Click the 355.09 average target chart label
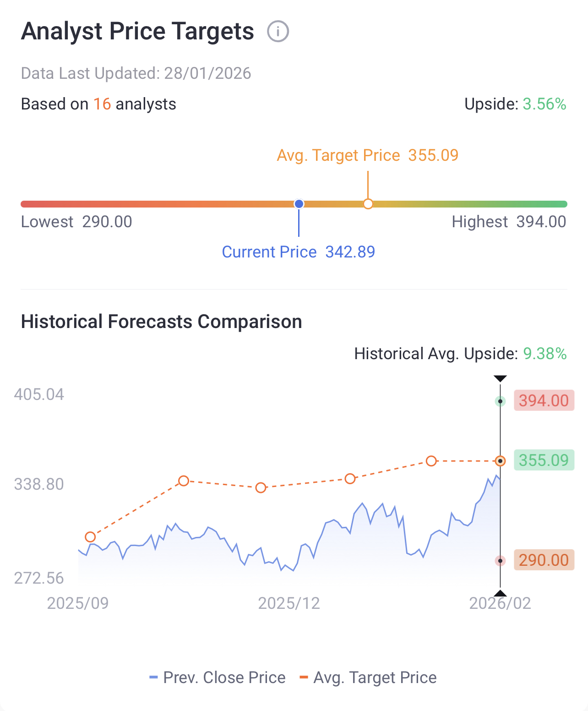Screen dimensions: 588x711 pyautogui.click(x=544, y=460)
